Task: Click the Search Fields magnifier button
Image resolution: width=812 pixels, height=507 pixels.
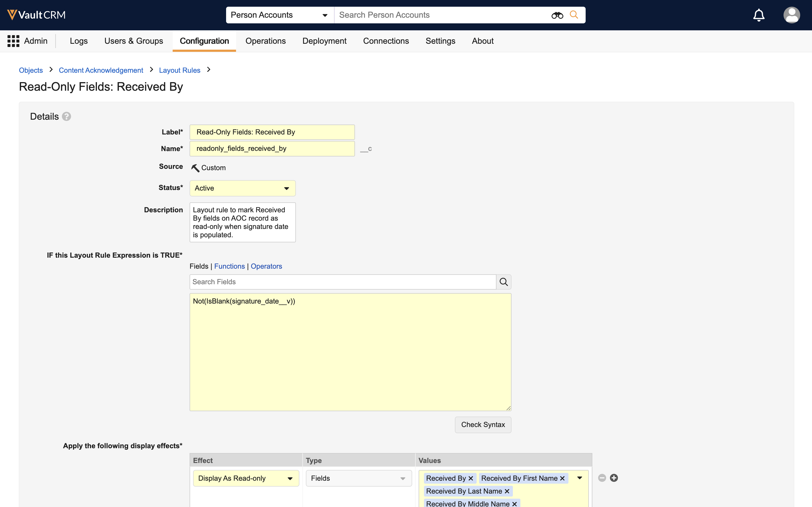Action: click(x=503, y=282)
